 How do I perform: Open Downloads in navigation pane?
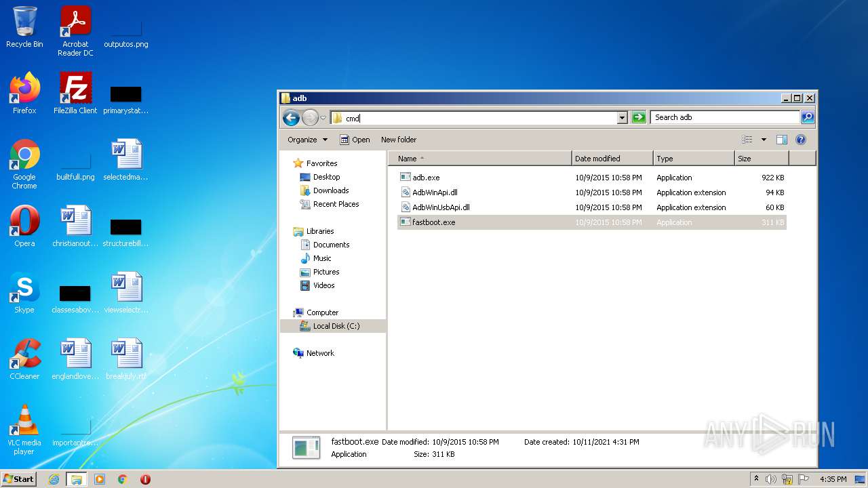tap(331, 190)
